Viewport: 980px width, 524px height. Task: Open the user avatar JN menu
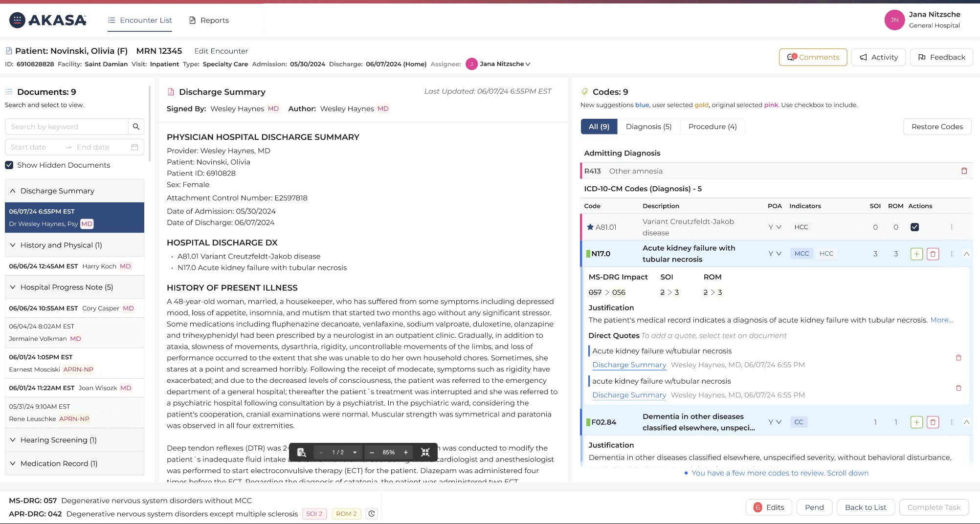coord(894,20)
